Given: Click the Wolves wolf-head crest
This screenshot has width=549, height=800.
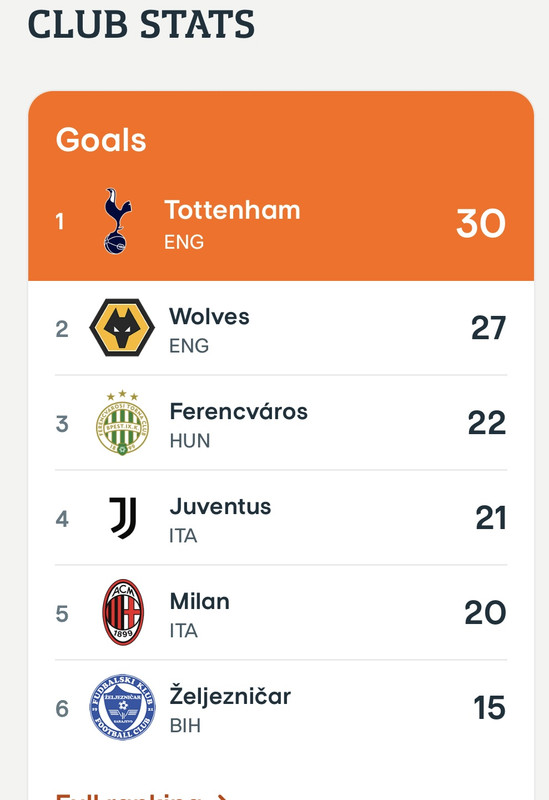Looking at the screenshot, I should coord(122,328).
